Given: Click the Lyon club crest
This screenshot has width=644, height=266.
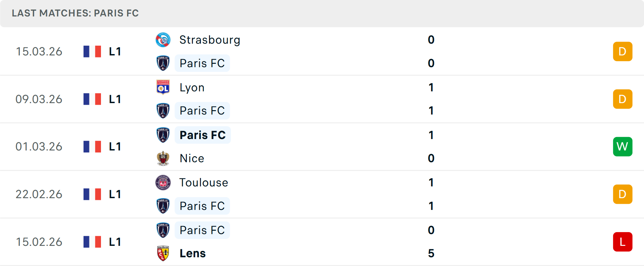Looking at the screenshot, I should point(163,87).
